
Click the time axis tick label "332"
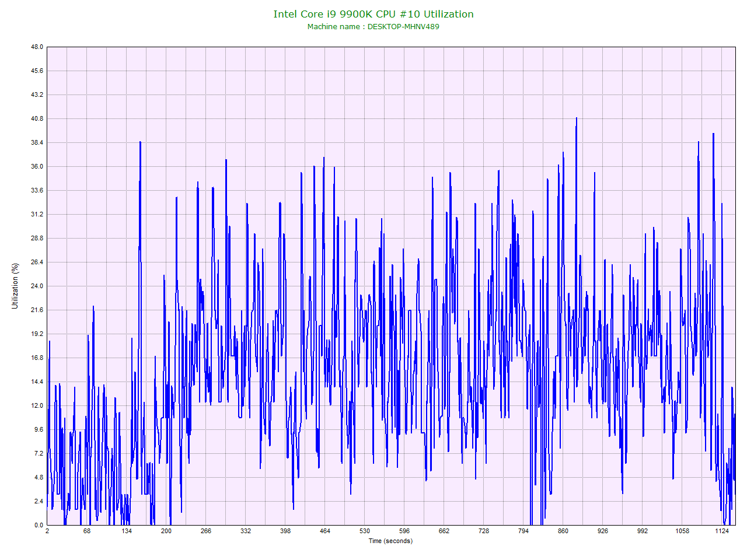(x=246, y=531)
